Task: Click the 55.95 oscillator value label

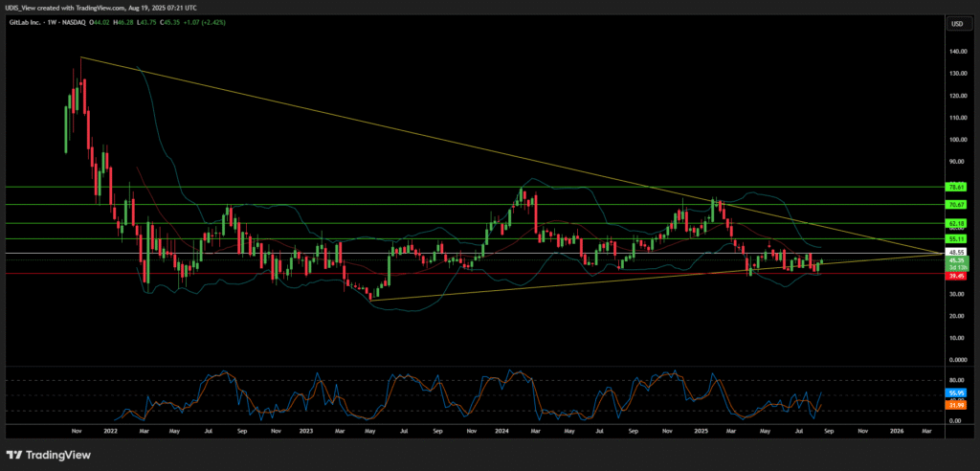Action: coord(954,393)
